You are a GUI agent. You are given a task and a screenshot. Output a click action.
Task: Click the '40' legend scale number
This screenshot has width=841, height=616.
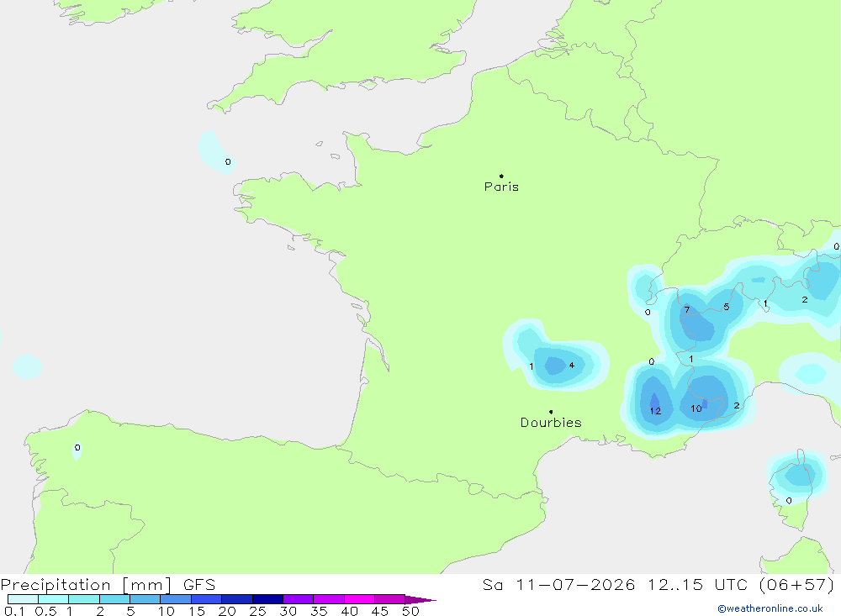[349, 611]
